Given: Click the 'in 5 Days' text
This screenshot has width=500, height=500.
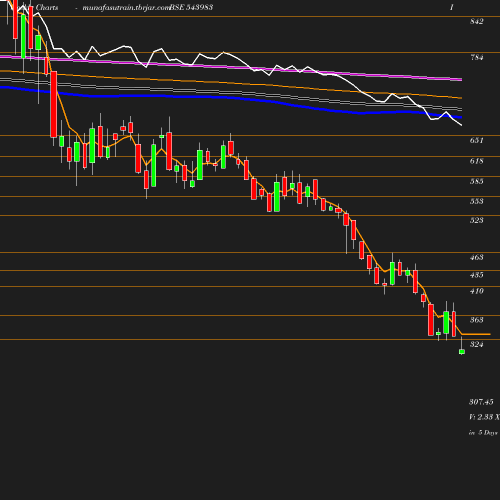Looking at the screenshot, I should (483, 433).
